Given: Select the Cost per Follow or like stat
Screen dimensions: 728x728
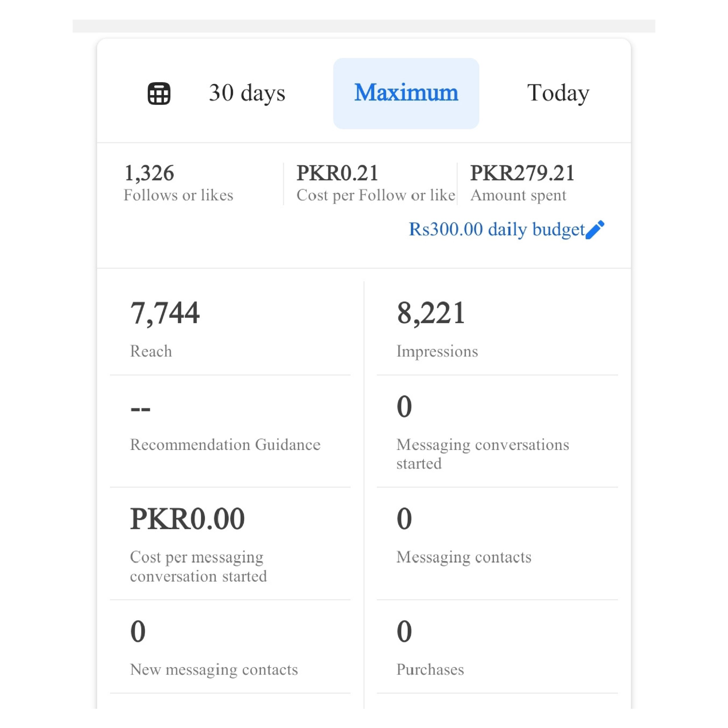Looking at the screenshot, I should coord(376,195).
